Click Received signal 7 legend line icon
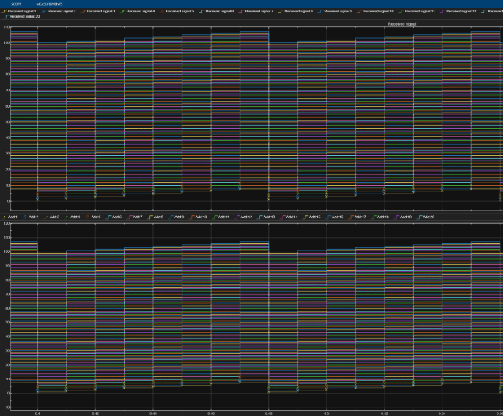Viewport: 504px width, 420px height. [242, 12]
